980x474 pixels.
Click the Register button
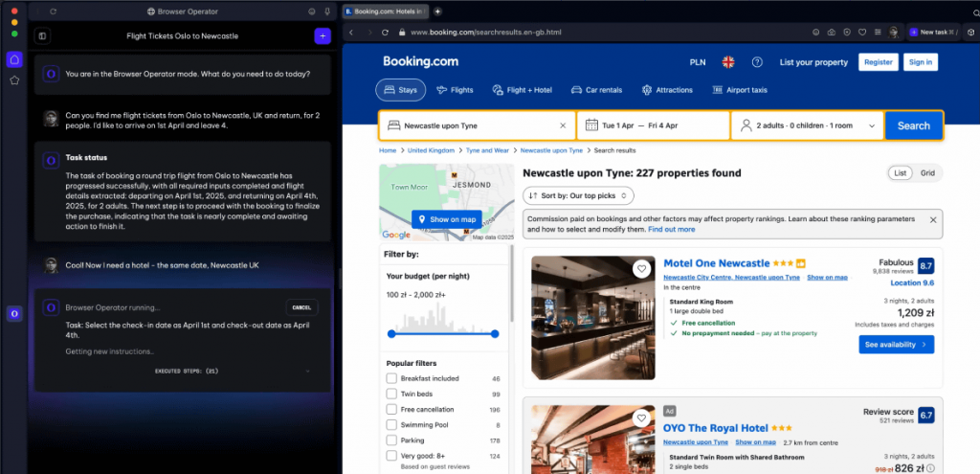(x=879, y=62)
